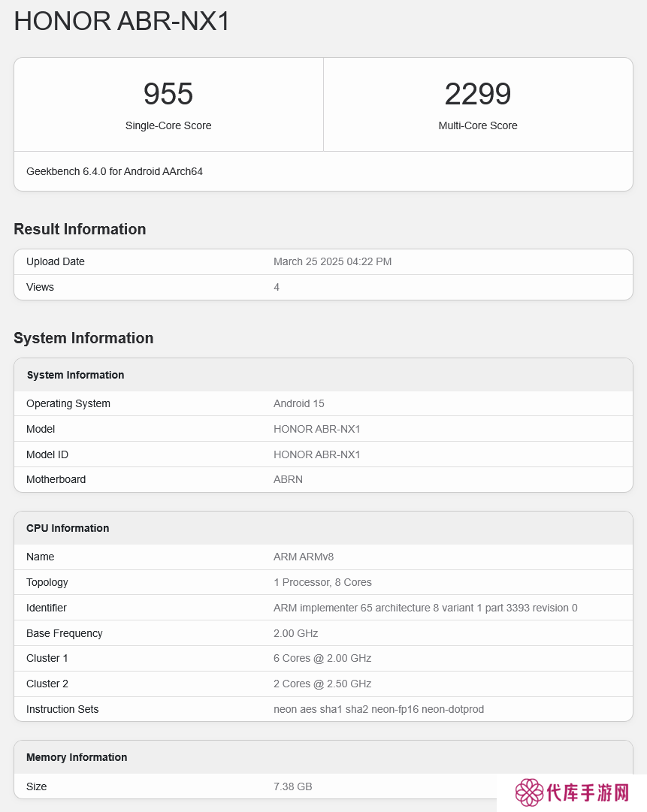
Task: Click the Topology row label
Action: [47, 582]
